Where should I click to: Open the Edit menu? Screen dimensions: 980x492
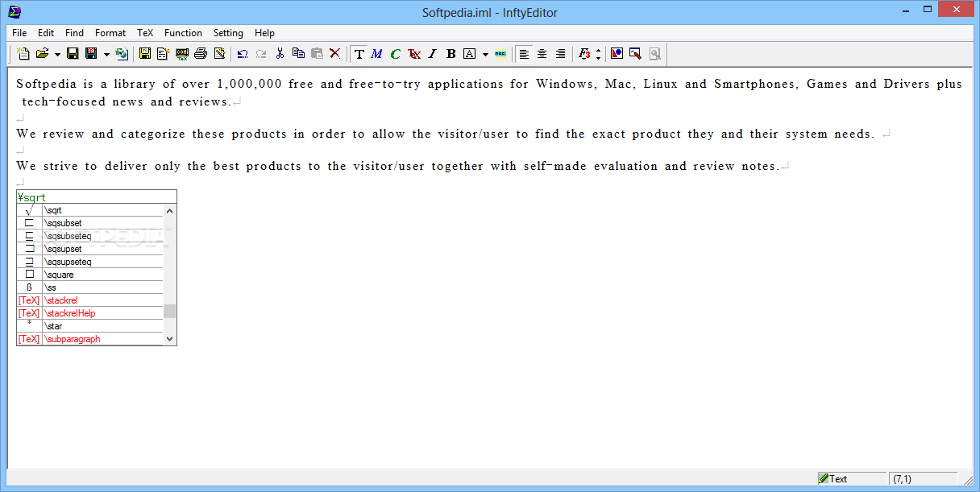[x=46, y=33]
